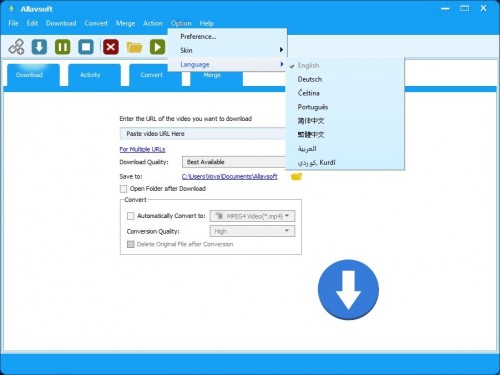Open the MPEG4 Video format dropdown

pyautogui.click(x=252, y=216)
